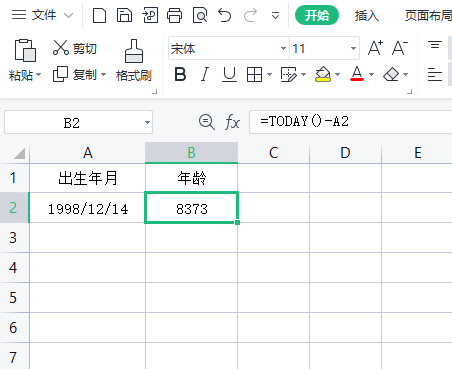Select the format painter brush (格式刷)
Screen dimensions: 452x369
pos(134,61)
